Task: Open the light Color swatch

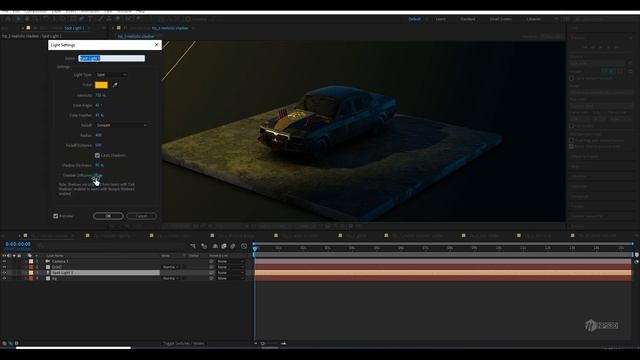Action: (101, 85)
